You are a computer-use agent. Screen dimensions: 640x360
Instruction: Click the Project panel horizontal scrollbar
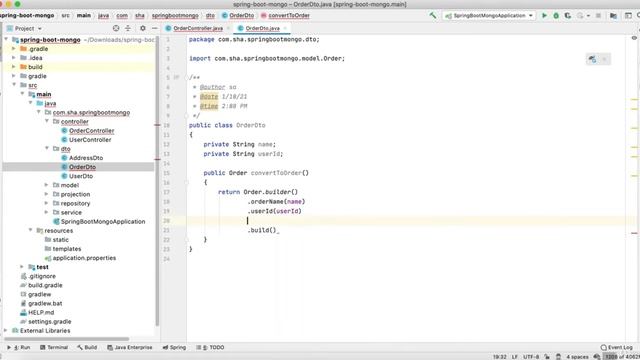coord(67,339)
